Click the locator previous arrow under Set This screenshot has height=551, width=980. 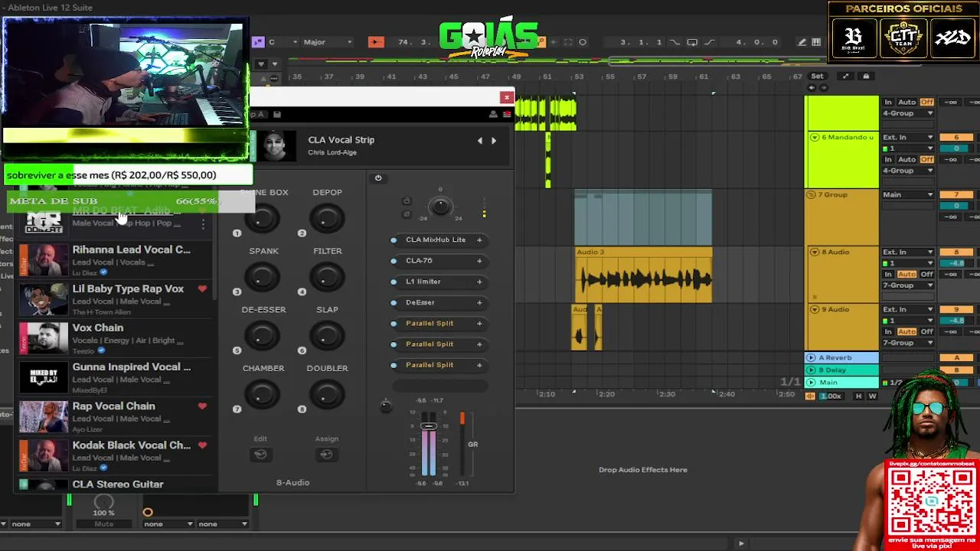(x=812, y=87)
